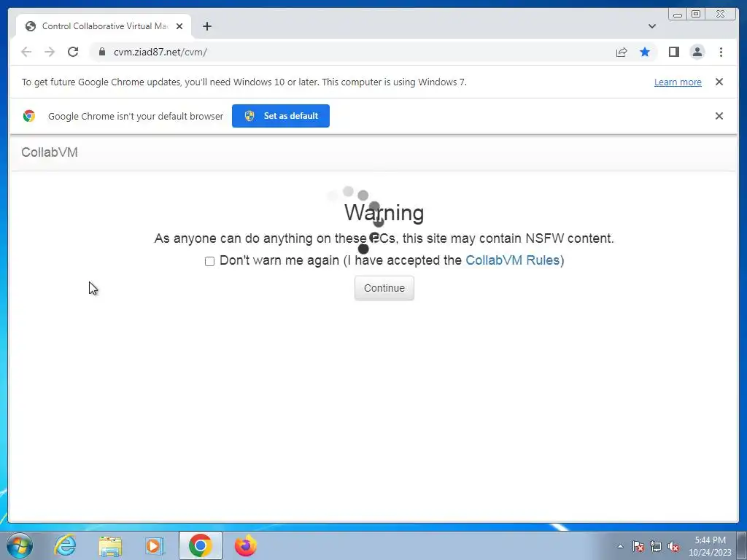Open the Windows Start menu orb

coord(20,545)
